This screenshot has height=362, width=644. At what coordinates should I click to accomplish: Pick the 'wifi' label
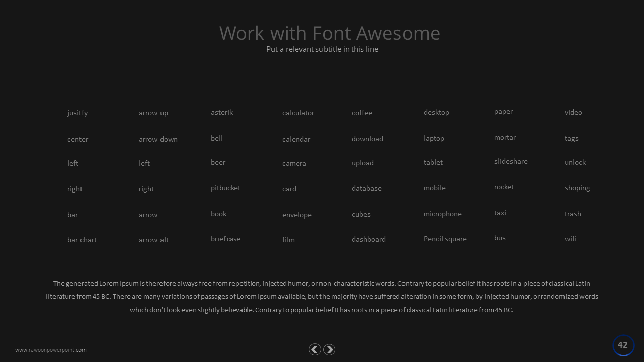tap(570, 239)
